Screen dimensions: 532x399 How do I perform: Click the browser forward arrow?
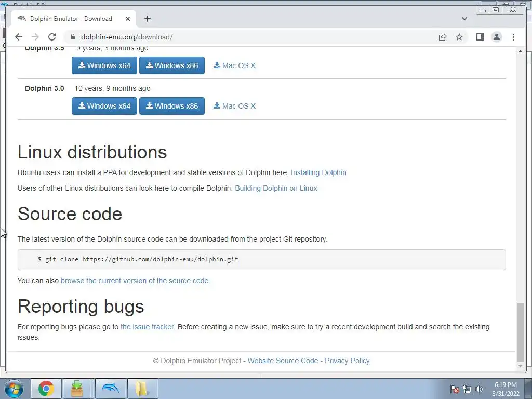click(35, 37)
